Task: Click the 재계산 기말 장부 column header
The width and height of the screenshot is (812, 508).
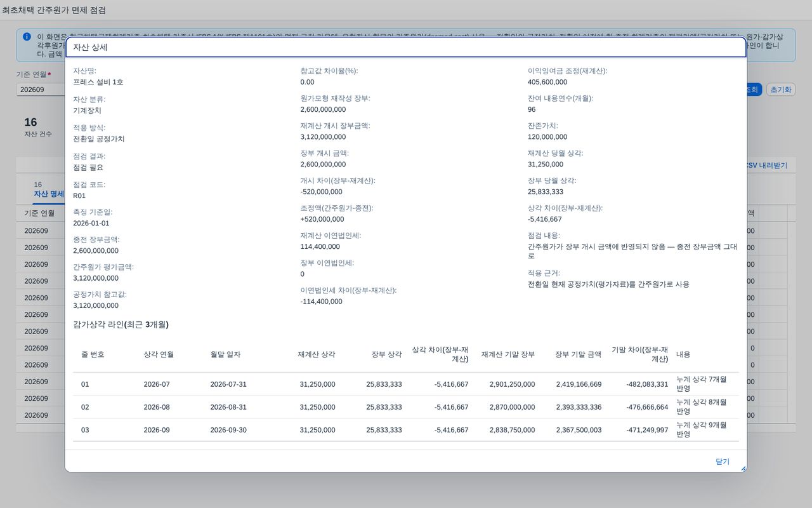Action: point(508,354)
